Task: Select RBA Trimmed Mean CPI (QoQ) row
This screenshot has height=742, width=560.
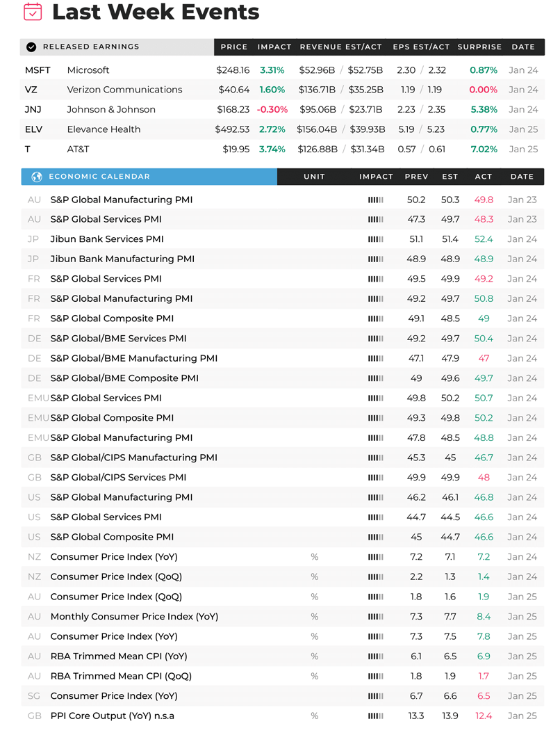Action: tap(282, 676)
